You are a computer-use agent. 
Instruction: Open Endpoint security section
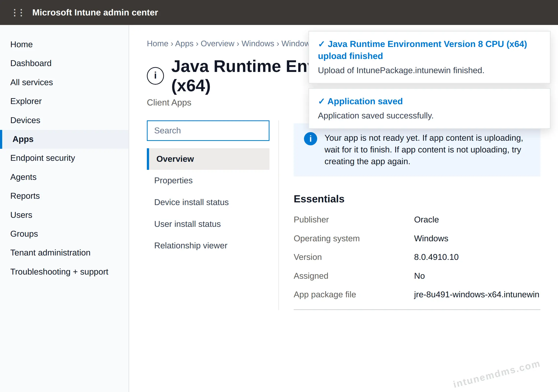point(43,158)
